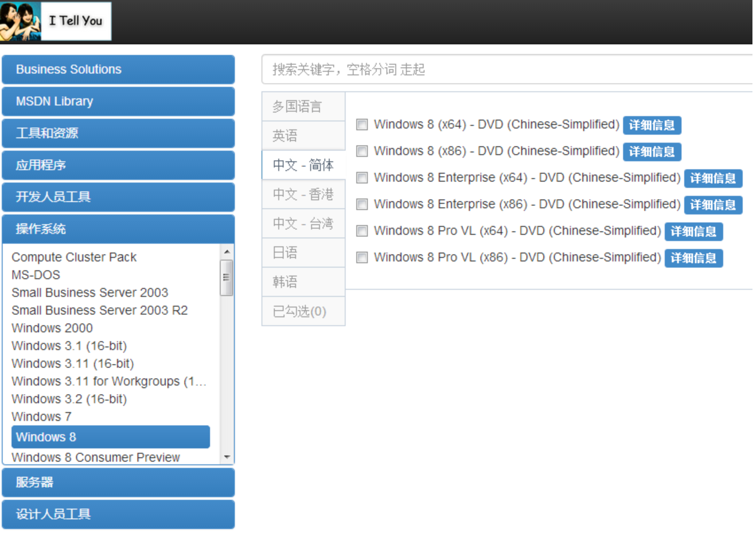
Task: Click the I Tell You logo image
Action: pos(55,21)
